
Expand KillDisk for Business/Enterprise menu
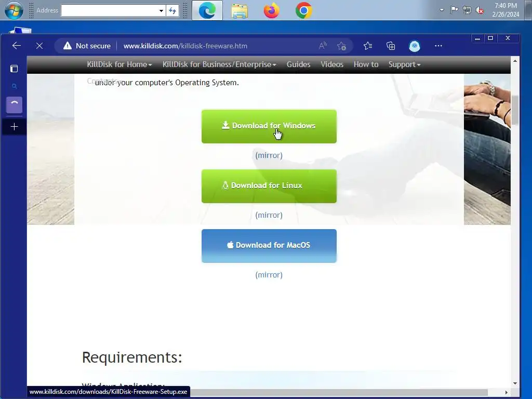click(x=219, y=64)
